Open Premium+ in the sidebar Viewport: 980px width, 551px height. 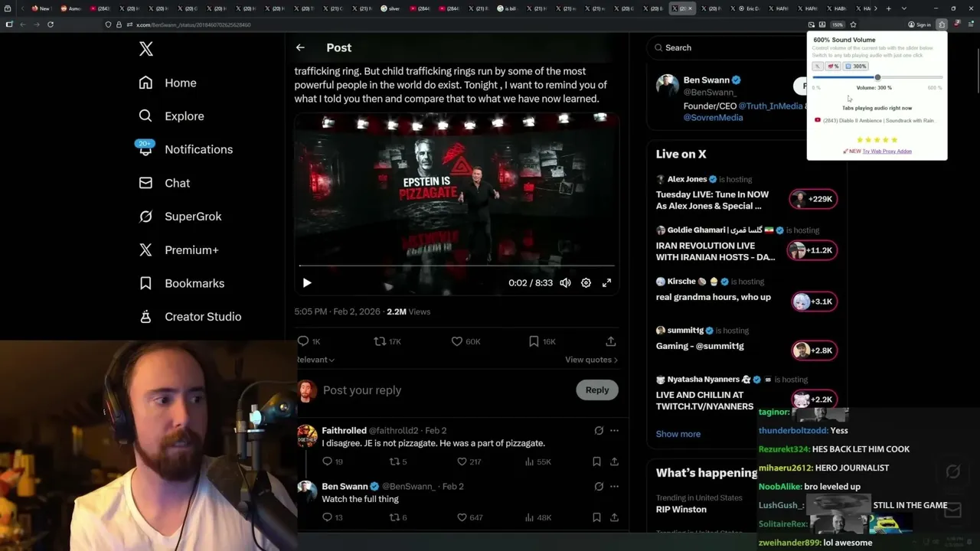(178, 249)
